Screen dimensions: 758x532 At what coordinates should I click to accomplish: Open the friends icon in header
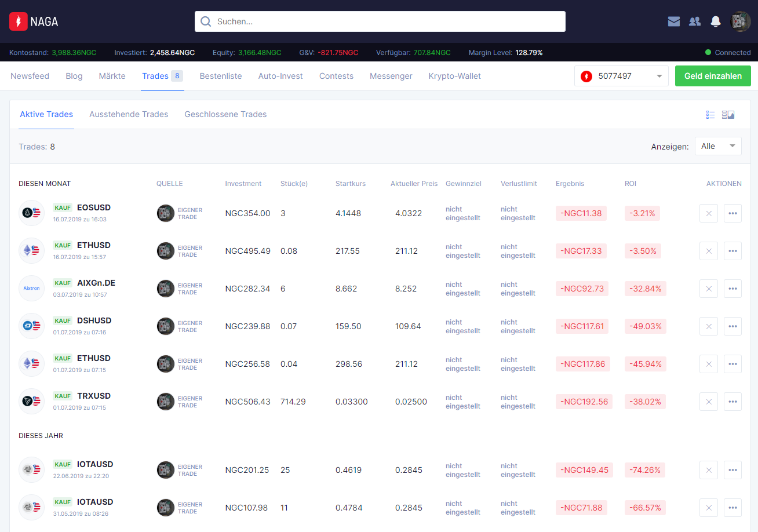point(695,21)
